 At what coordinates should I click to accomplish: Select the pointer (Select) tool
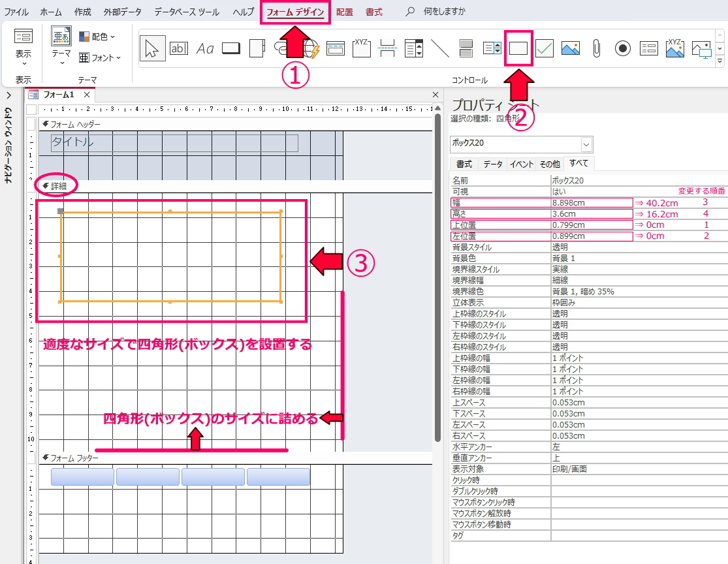coord(152,48)
